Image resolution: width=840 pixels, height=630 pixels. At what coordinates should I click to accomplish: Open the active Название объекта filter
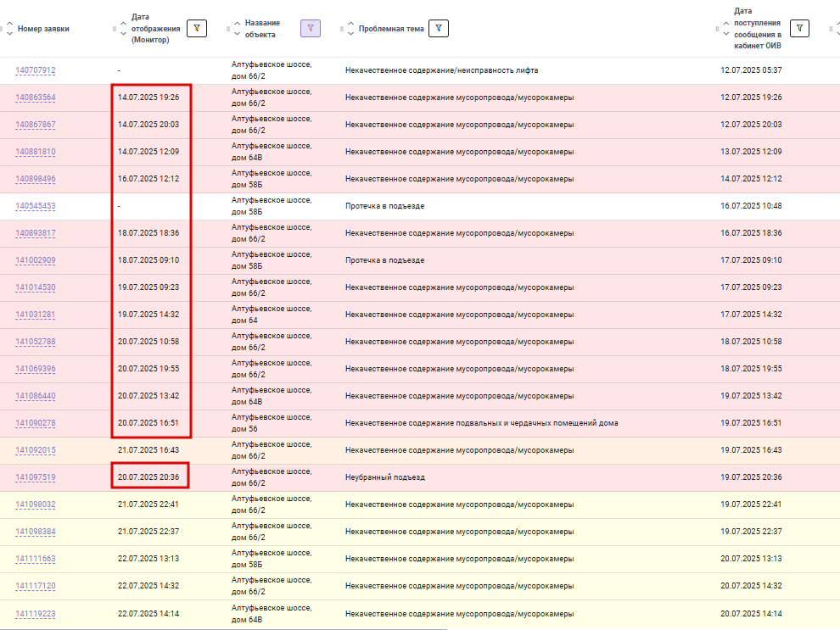click(x=311, y=28)
